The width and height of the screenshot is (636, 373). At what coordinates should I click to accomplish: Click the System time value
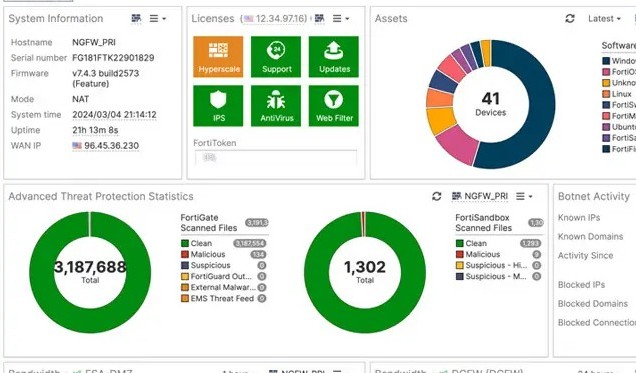point(114,115)
